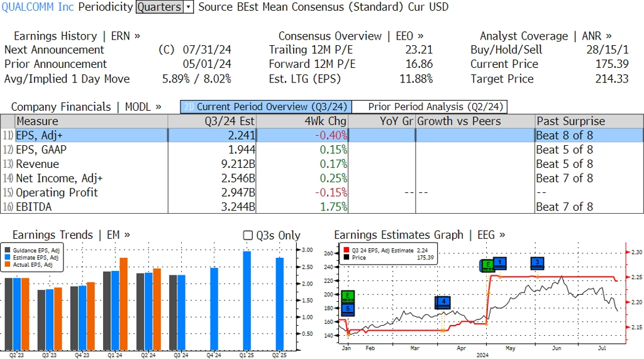
Task: Click Forward 12M P/E value 16.86
Action: [x=419, y=64]
